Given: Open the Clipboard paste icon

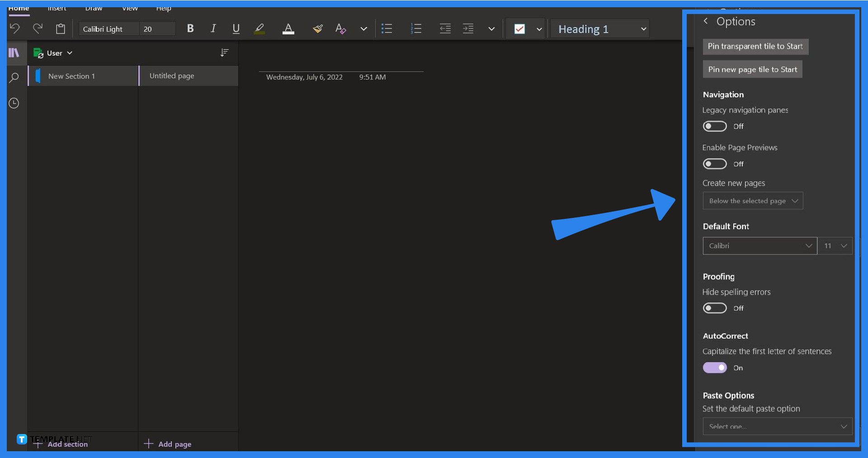Looking at the screenshot, I should click(61, 28).
